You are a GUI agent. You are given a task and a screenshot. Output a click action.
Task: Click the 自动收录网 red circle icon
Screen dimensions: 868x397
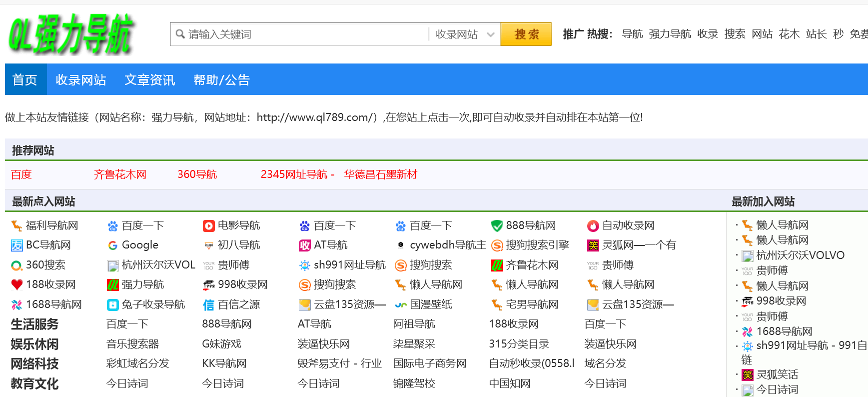(593, 226)
